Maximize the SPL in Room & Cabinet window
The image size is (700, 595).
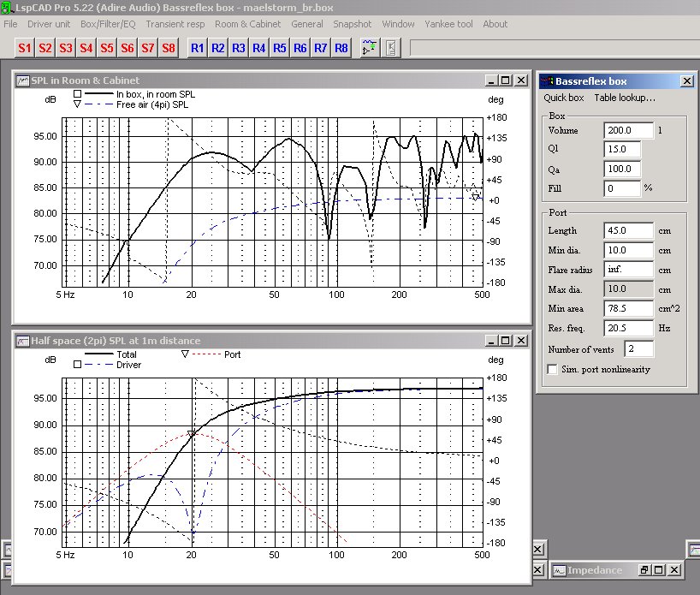click(505, 80)
